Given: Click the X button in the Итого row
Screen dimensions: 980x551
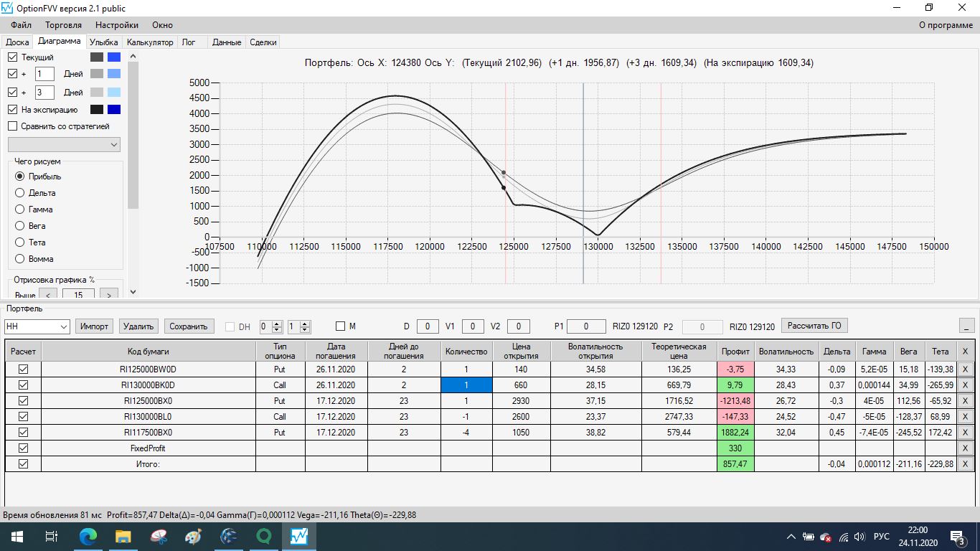Looking at the screenshot, I should 965,464.
